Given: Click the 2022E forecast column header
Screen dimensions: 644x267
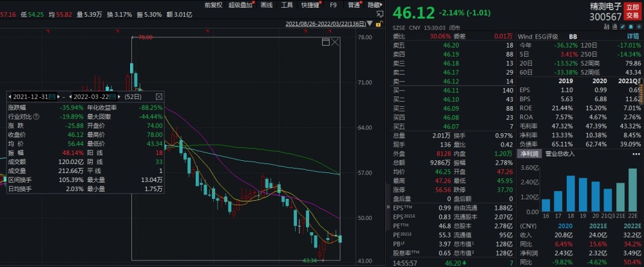Looking at the screenshot, I should coord(631,226).
